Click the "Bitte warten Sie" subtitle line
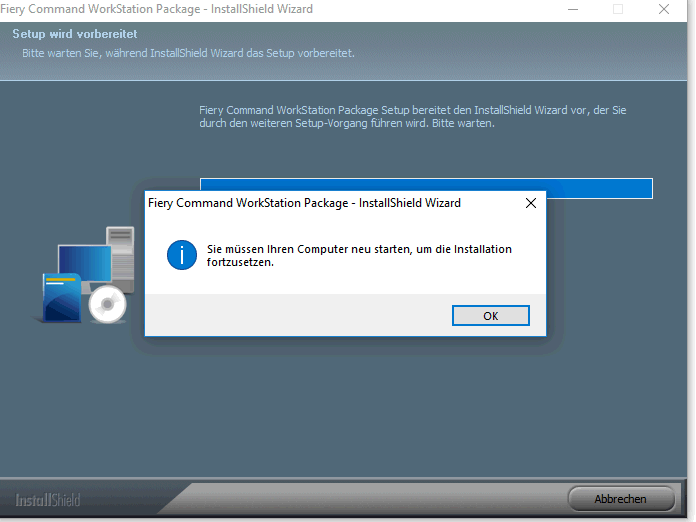Image resolution: width=696 pixels, height=522 pixels. click(188, 52)
